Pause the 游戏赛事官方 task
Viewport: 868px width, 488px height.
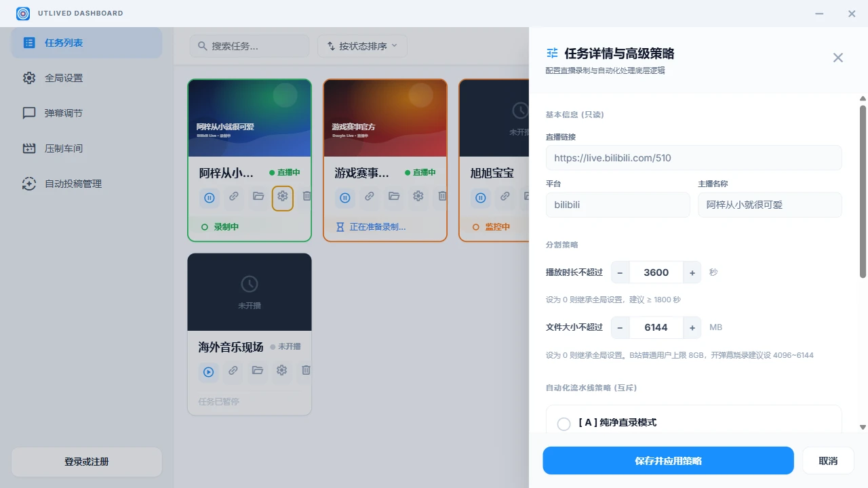click(x=345, y=198)
